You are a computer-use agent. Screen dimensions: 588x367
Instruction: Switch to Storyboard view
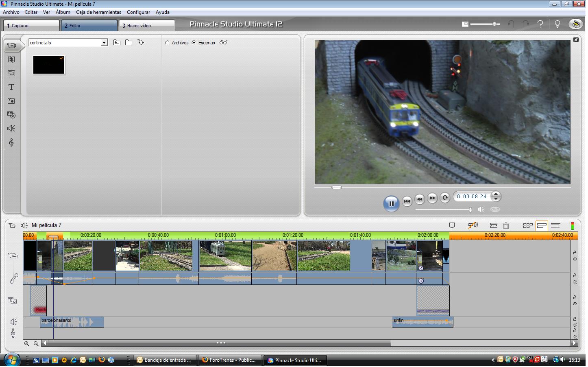coord(528,225)
